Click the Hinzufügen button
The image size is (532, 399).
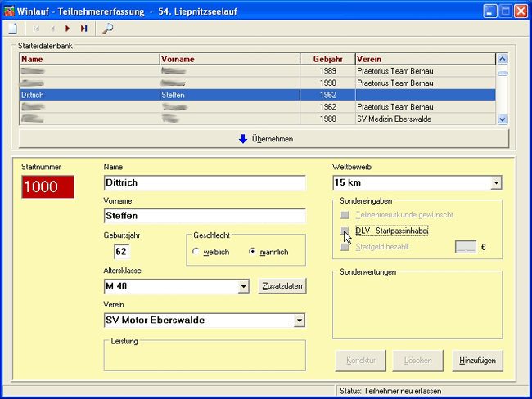(x=477, y=360)
